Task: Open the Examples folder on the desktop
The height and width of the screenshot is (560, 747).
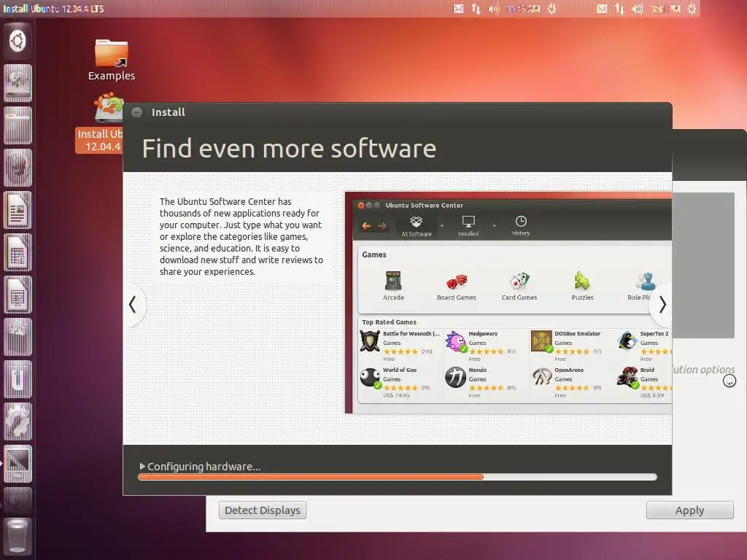Action: coord(112,60)
